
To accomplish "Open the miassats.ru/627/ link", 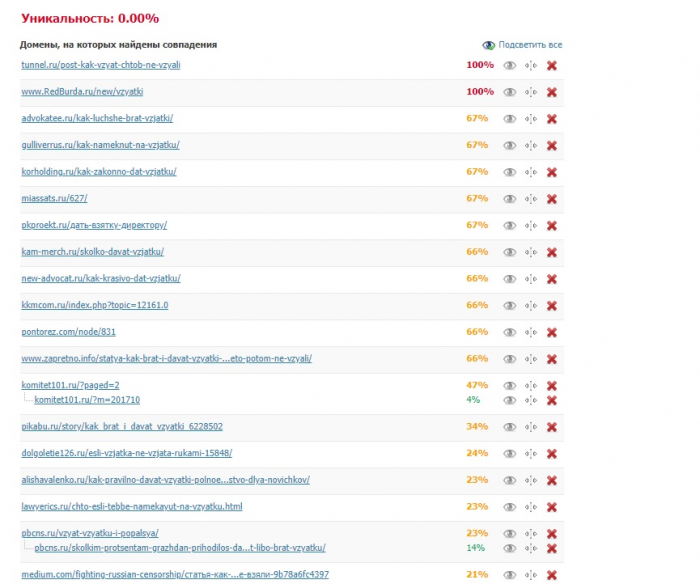I will (54, 198).
